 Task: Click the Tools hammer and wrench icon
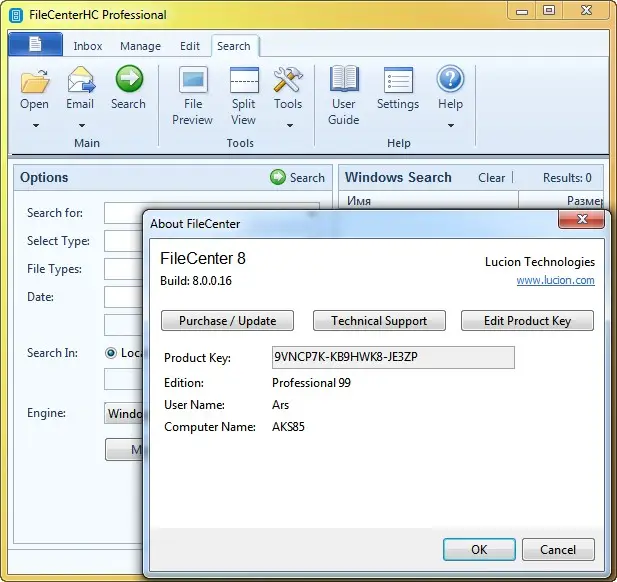[x=288, y=80]
